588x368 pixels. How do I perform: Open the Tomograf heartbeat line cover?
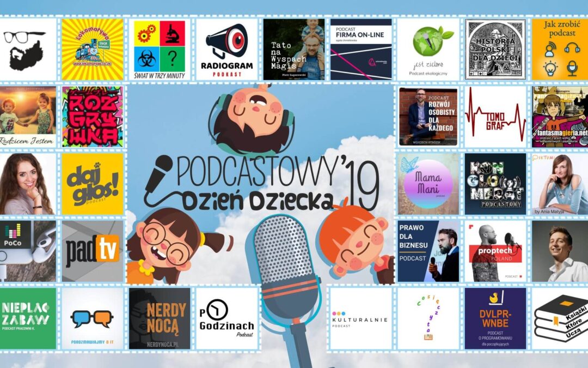495,117
